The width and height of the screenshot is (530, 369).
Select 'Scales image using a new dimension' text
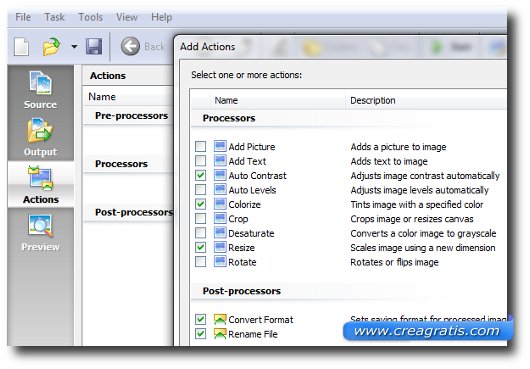[x=423, y=248]
